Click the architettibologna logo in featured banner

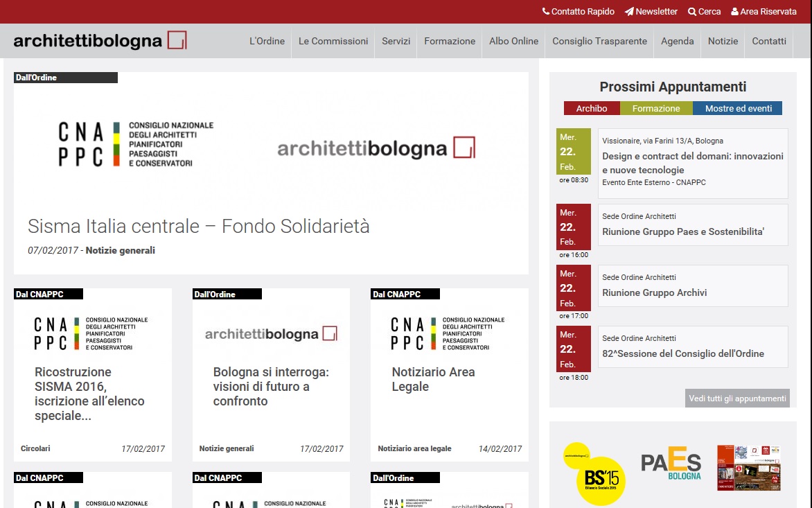click(376, 148)
